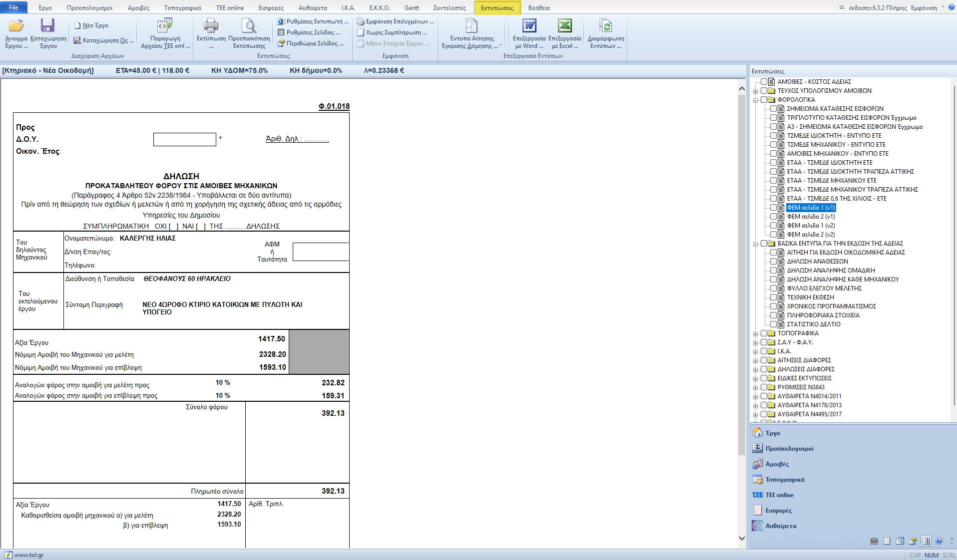Click the document vertical scrollbar down arrow

(x=742, y=538)
